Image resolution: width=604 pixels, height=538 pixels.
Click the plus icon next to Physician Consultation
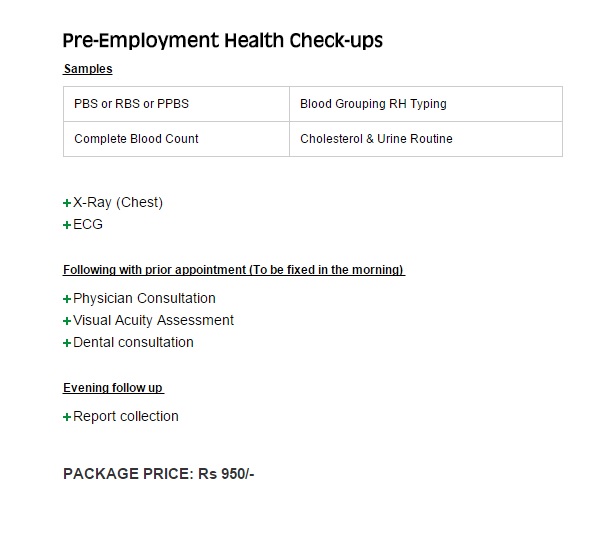click(67, 299)
